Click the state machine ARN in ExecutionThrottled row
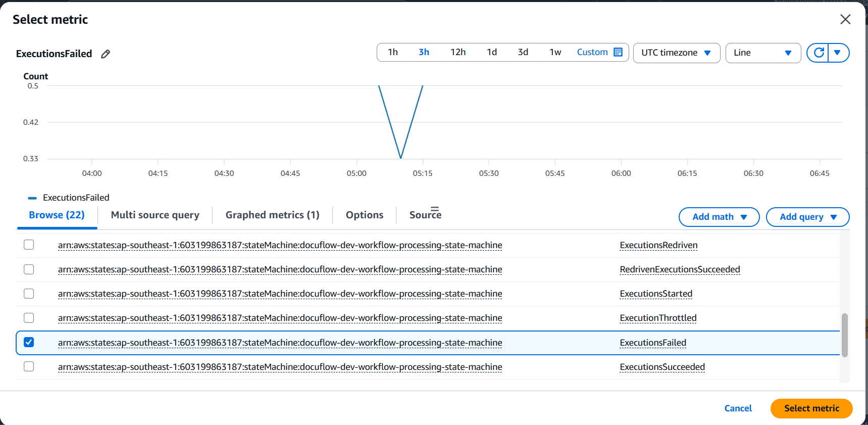This screenshot has height=425, width=868. (280, 318)
